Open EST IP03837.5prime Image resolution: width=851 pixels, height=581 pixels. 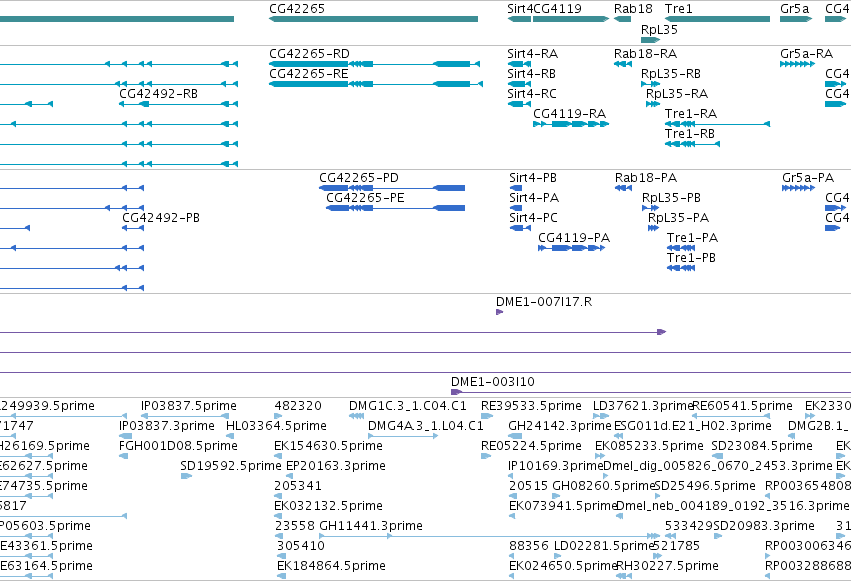(x=185, y=416)
